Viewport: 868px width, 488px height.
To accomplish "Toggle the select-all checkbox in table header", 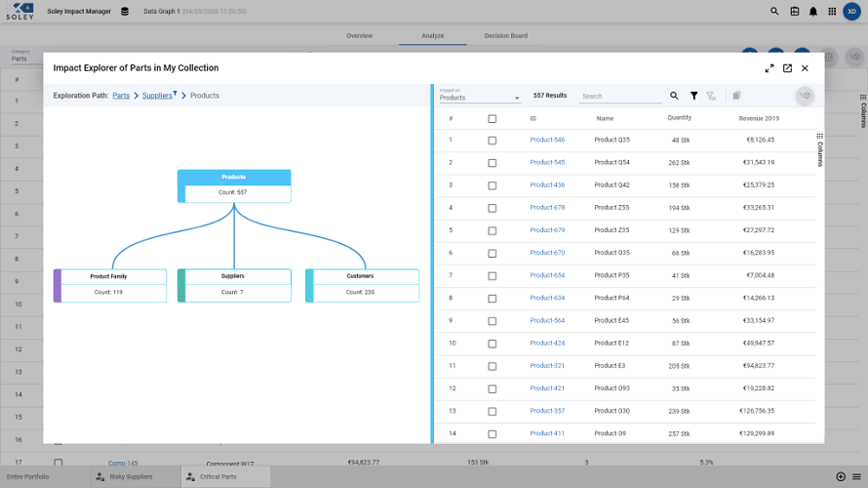I will tap(493, 118).
